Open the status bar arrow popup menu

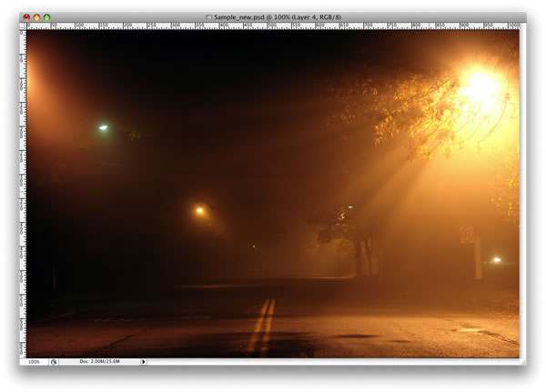[x=144, y=362]
